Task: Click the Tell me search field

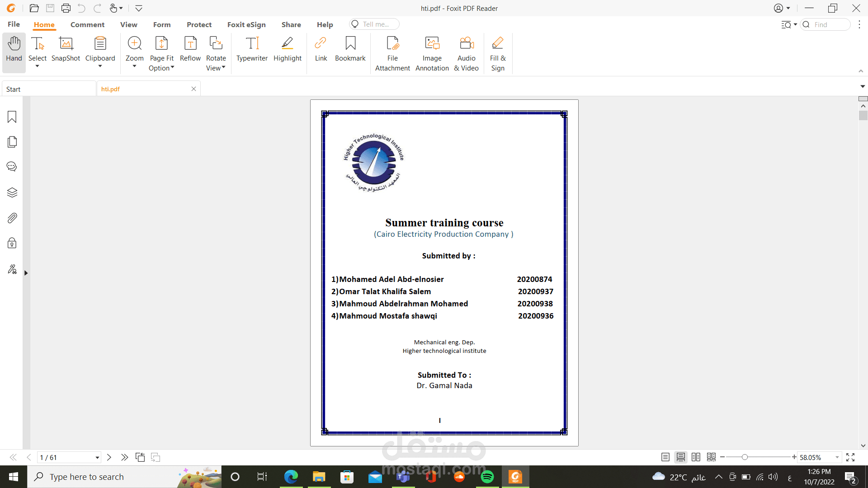Action: [x=374, y=24]
